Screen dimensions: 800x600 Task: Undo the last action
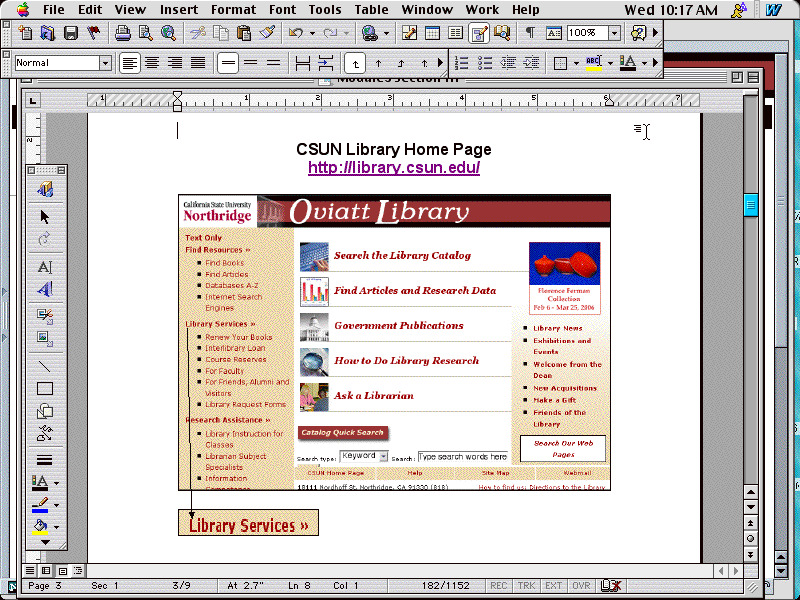pyautogui.click(x=295, y=33)
